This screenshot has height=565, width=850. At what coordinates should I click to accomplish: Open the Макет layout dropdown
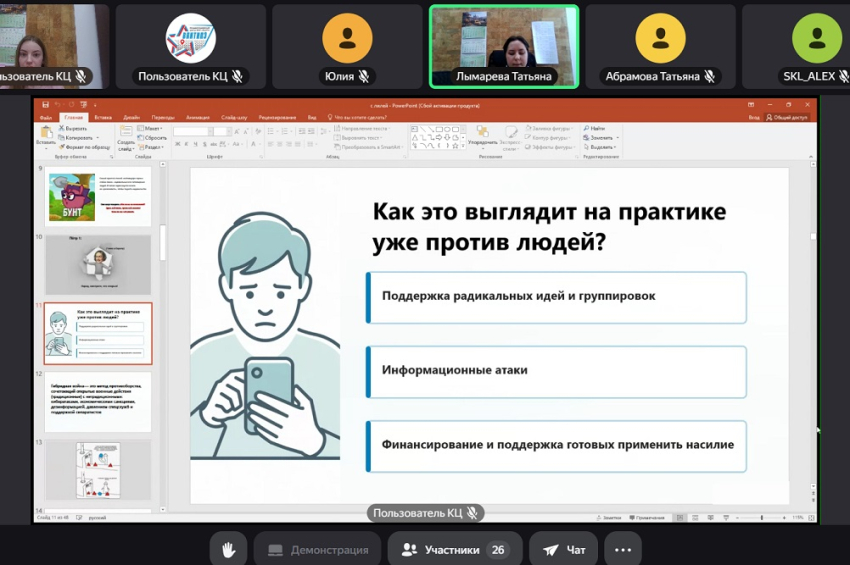tap(150, 129)
